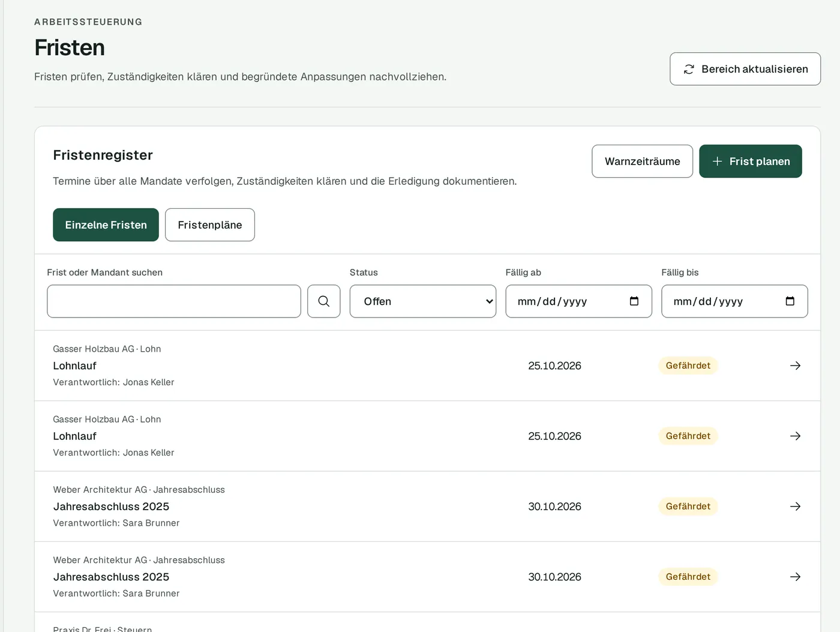The image size is (840, 632).
Task: Click the first 25.10.2026 due date
Action: pos(554,366)
